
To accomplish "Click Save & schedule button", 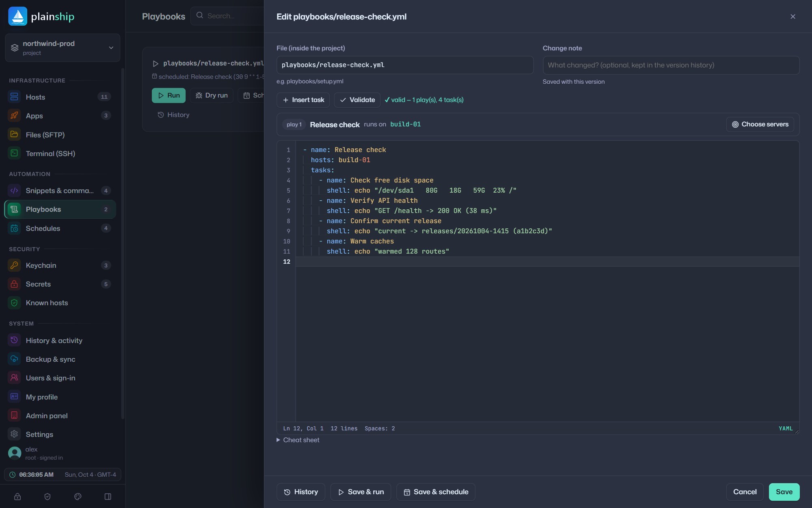I will [436, 492].
